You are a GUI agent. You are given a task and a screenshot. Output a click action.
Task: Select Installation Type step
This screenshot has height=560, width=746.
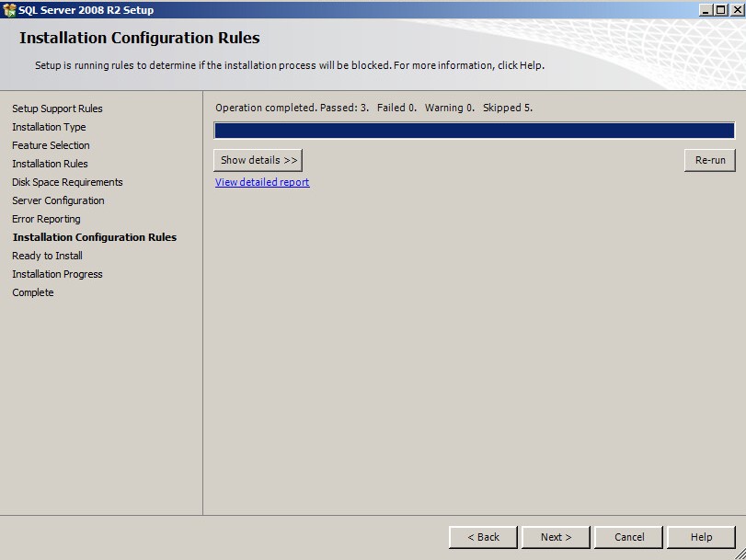(49, 127)
